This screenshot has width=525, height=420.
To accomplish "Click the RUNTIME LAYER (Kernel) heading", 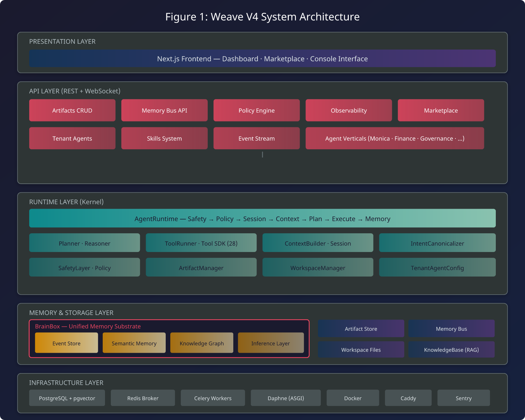I will tap(66, 202).
